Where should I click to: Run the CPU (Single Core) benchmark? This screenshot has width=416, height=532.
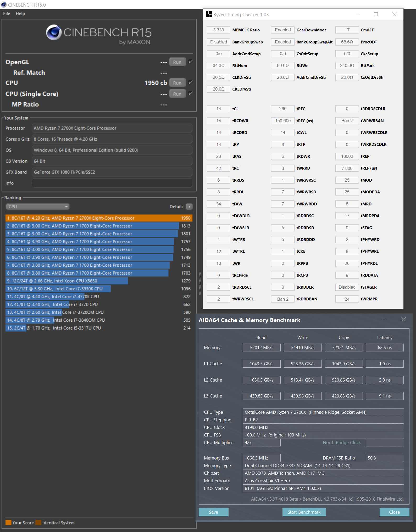pos(177,94)
